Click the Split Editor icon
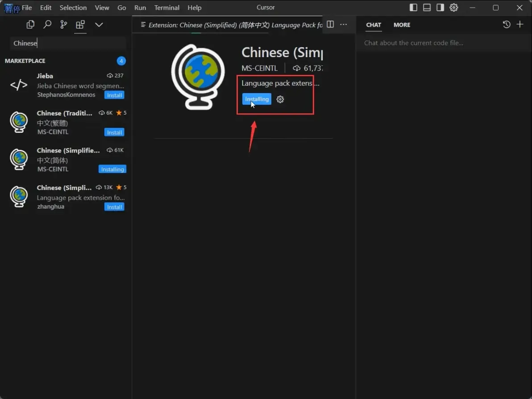This screenshot has height=399, width=532. pos(330,24)
